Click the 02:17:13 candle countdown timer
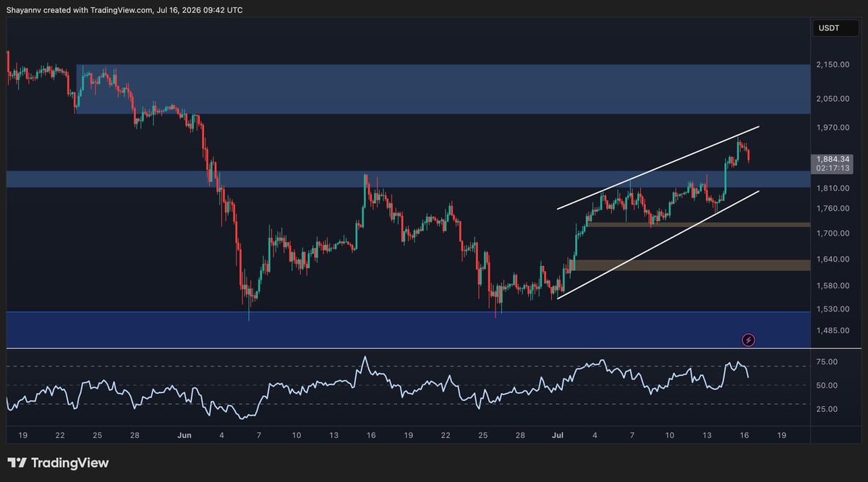868x482 pixels. tap(833, 168)
